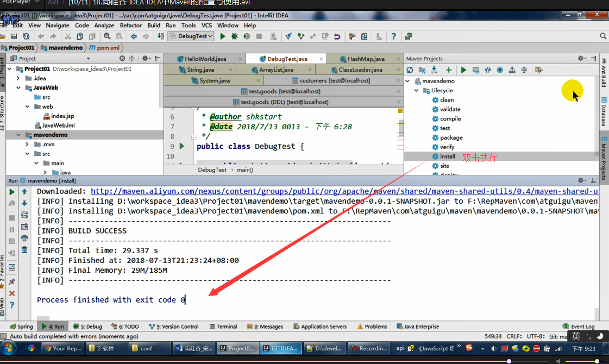
Task: Open Run panel help question mark
Action: point(11,305)
